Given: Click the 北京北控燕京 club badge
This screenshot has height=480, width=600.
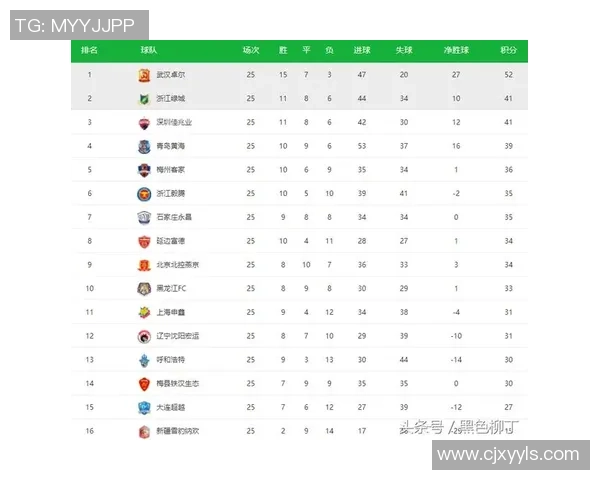Looking at the screenshot, I should pos(144,265).
